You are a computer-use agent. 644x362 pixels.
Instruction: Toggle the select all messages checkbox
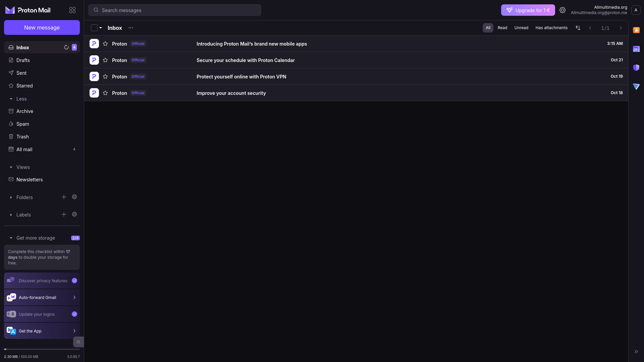[x=94, y=28]
